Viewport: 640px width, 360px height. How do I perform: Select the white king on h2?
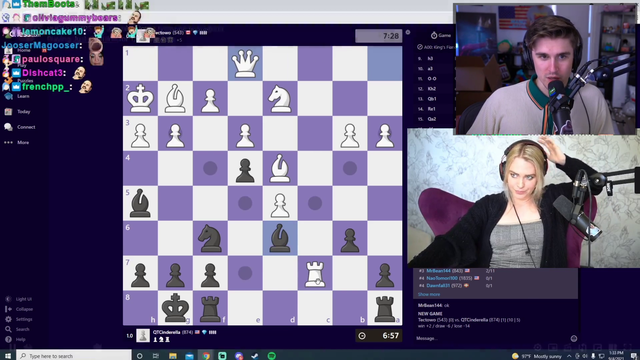click(x=140, y=98)
